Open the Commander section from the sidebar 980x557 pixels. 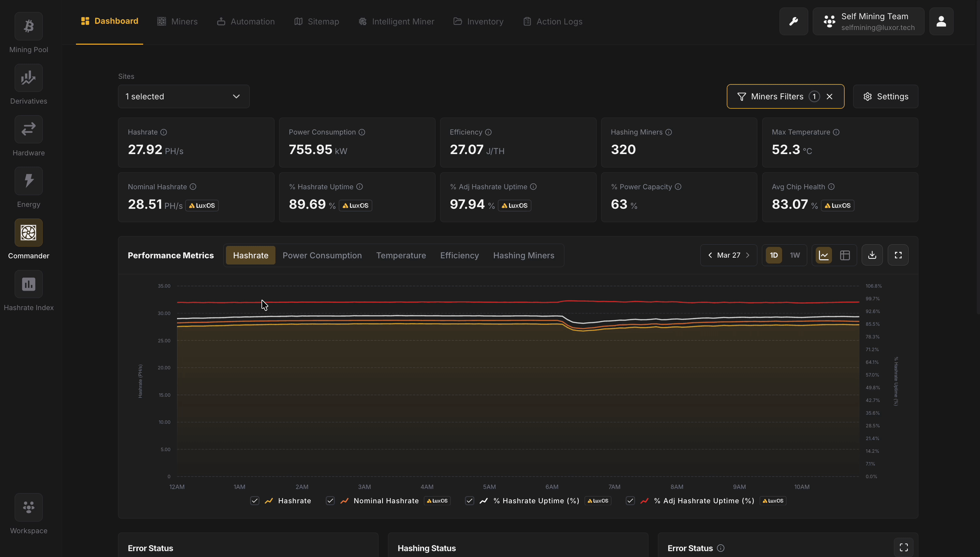[x=28, y=233]
